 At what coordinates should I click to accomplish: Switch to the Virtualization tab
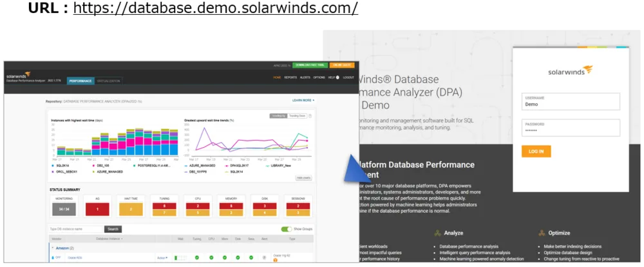click(x=108, y=81)
